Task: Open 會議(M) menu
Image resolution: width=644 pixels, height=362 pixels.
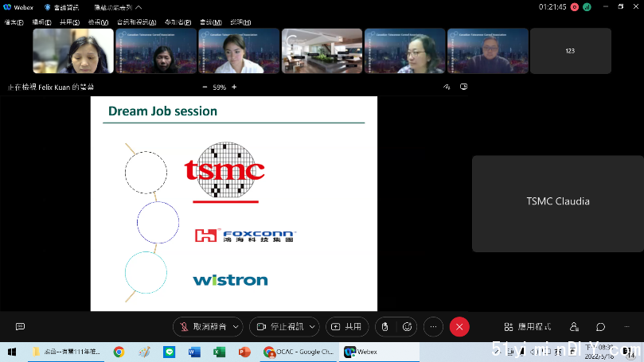Action: [x=211, y=22]
